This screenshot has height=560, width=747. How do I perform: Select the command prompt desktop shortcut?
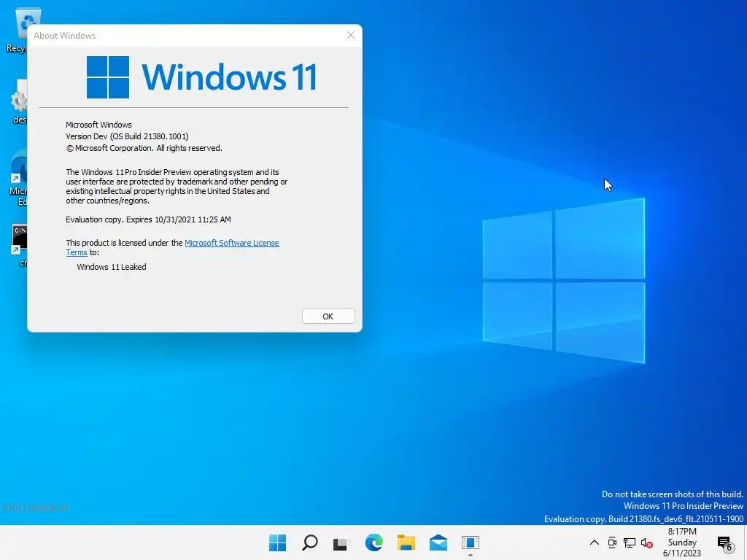(19, 245)
